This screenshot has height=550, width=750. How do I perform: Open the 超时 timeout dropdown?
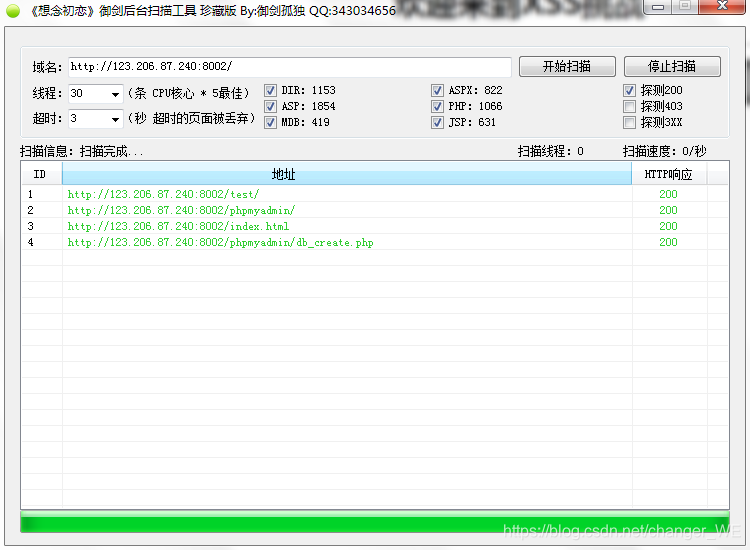point(115,119)
